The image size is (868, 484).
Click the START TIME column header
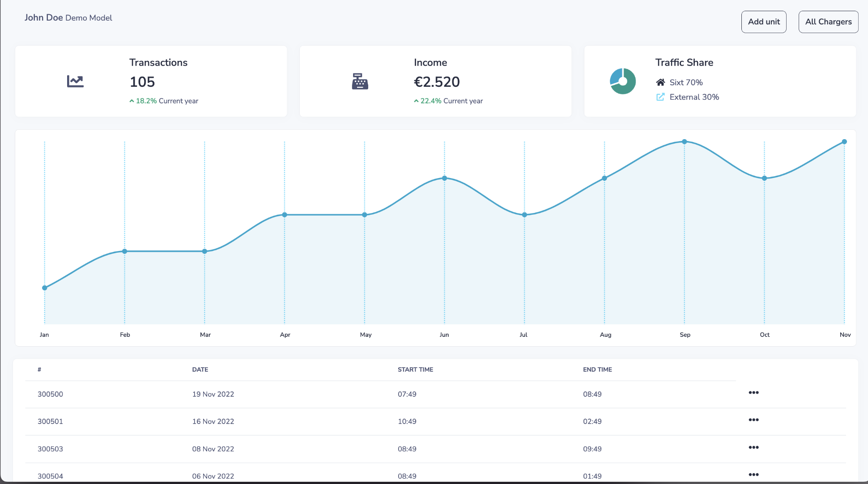[415, 369]
